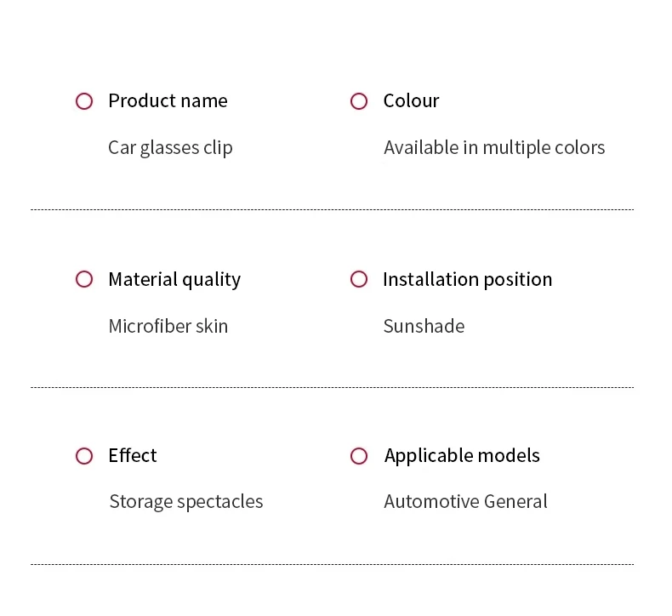The height and width of the screenshot is (616, 672).
Task: Click the dashed divider below Car glasses clip
Action: coord(332,209)
